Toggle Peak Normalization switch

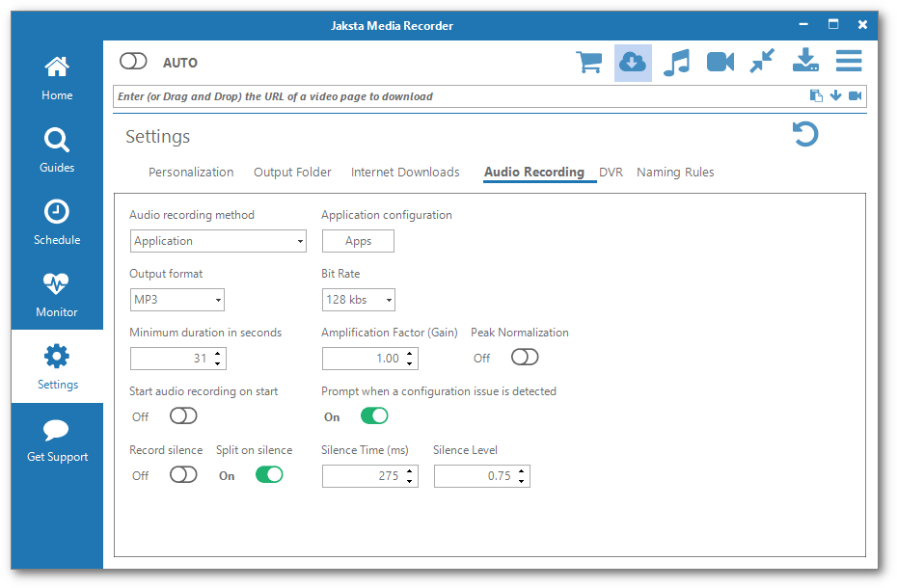525,358
